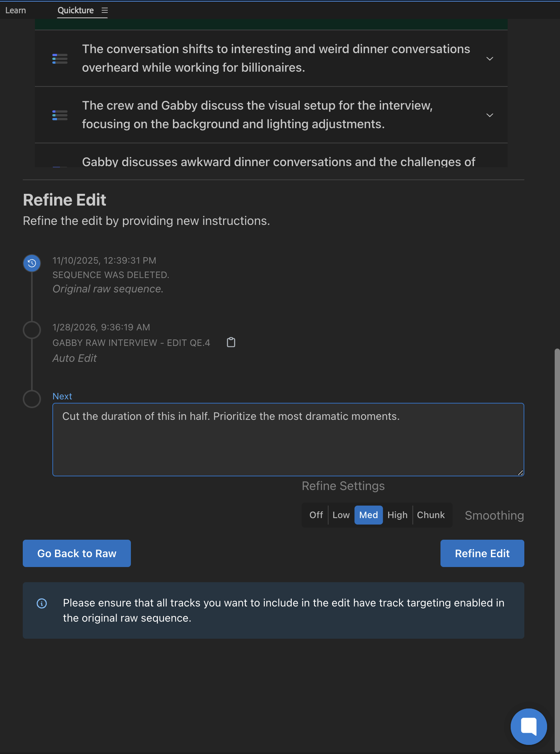560x754 pixels.
Task: Set smoothing to Off
Action: coord(316,515)
